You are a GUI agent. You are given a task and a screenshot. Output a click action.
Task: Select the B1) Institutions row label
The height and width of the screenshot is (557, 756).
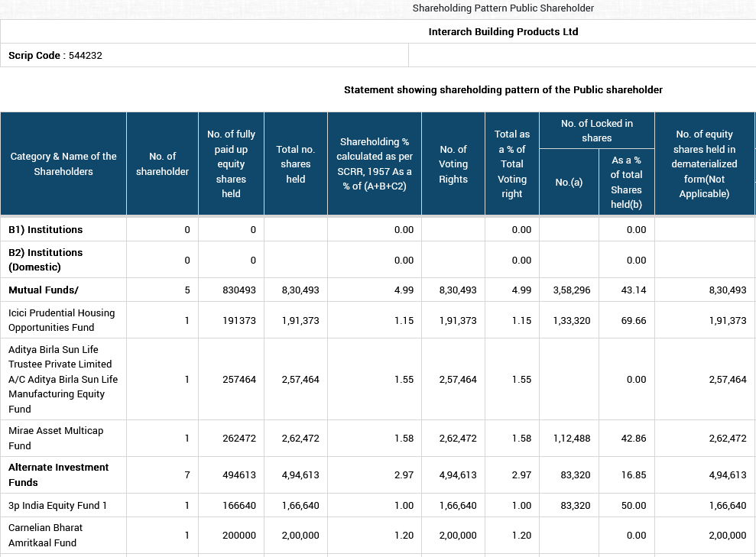(x=45, y=230)
